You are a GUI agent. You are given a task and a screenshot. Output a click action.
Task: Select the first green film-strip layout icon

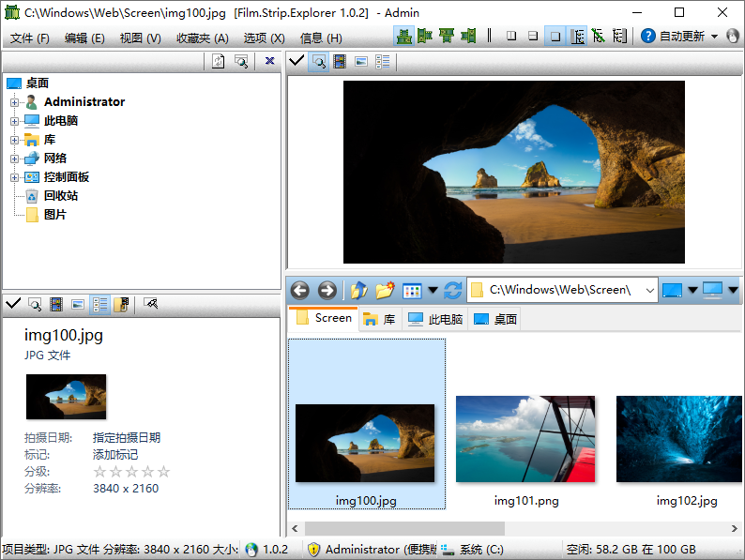coord(403,36)
